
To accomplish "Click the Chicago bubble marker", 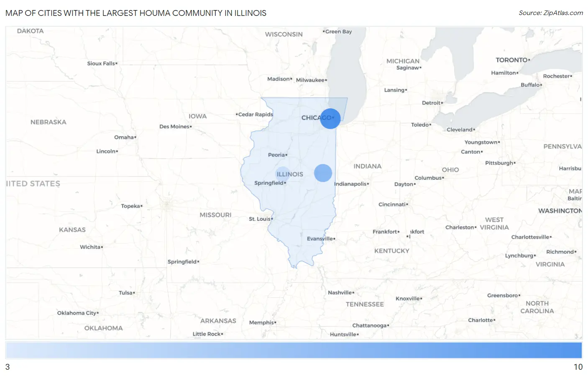I will [330, 118].
